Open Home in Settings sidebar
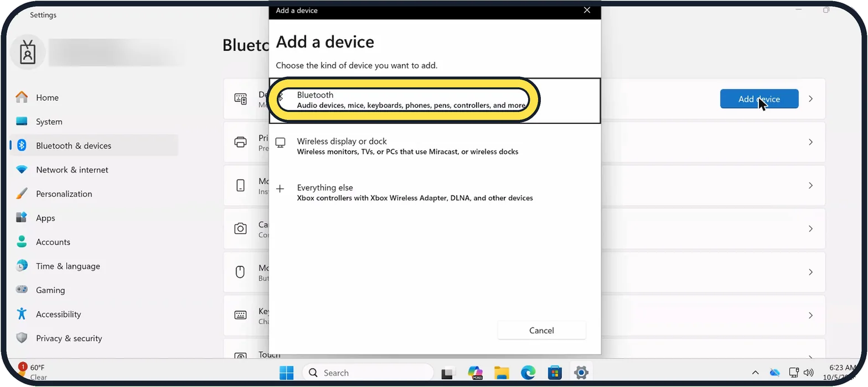Screen dimensions: 868x387 point(94,97)
